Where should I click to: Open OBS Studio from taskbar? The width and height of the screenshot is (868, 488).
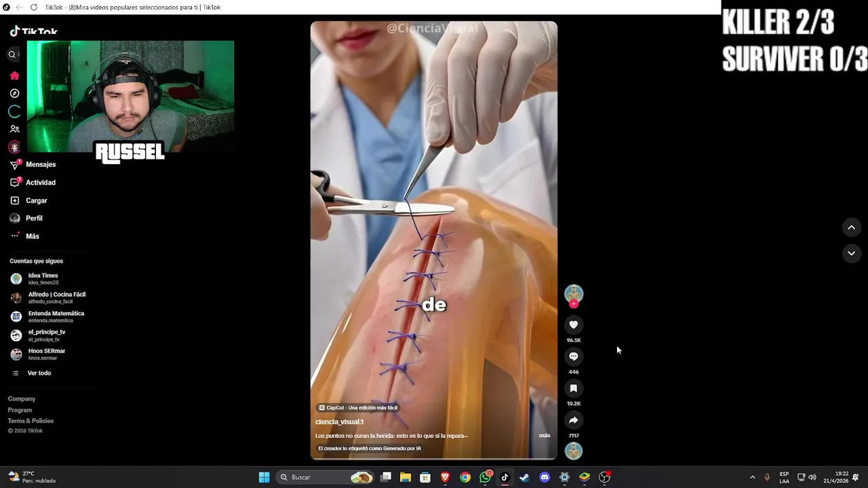pyautogui.click(x=604, y=477)
